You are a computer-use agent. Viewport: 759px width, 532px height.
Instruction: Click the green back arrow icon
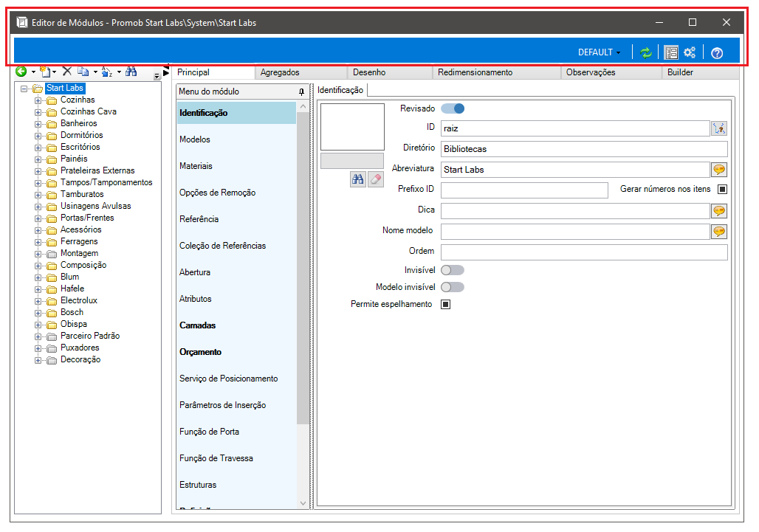(21, 72)
